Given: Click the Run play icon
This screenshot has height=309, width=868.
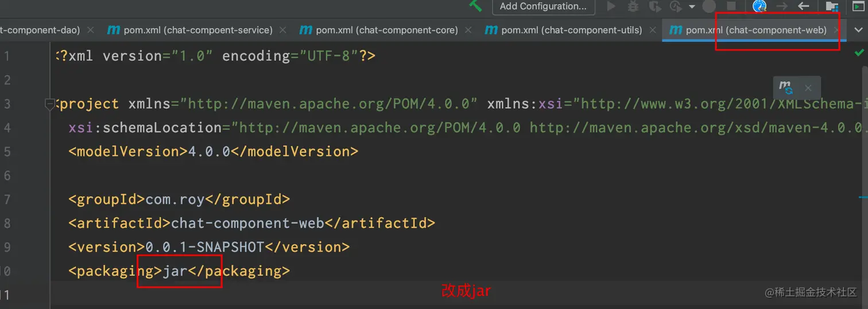Looking at the screenshot, I should 611,6.
